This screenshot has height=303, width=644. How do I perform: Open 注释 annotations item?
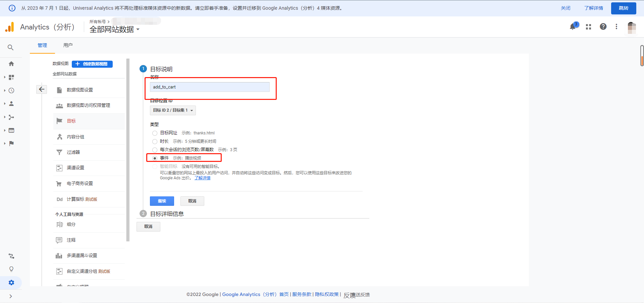tap(71, 240)
